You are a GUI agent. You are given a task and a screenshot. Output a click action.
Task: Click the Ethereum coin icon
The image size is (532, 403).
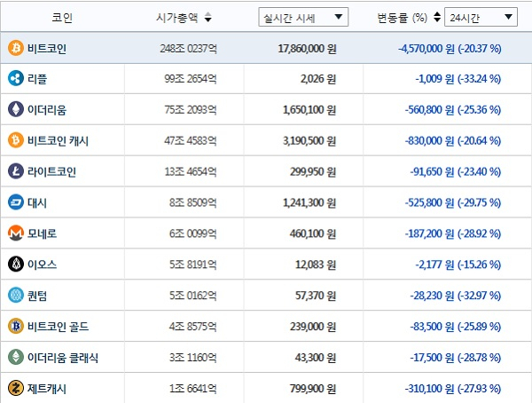point(16,109)
